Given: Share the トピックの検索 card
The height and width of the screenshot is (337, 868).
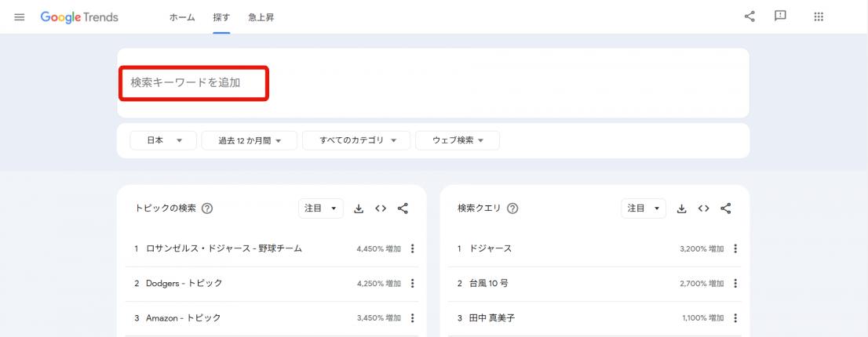Looking at the screenshot, I should (x=403, y=208).
